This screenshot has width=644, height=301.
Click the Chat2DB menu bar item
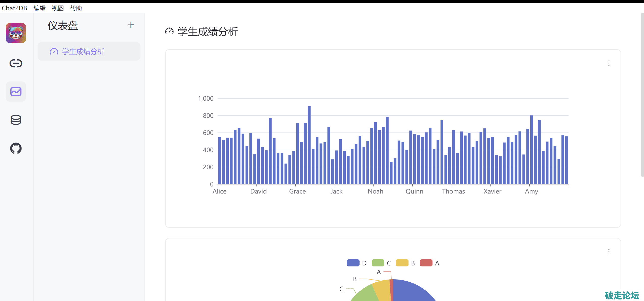pos(14,8)
